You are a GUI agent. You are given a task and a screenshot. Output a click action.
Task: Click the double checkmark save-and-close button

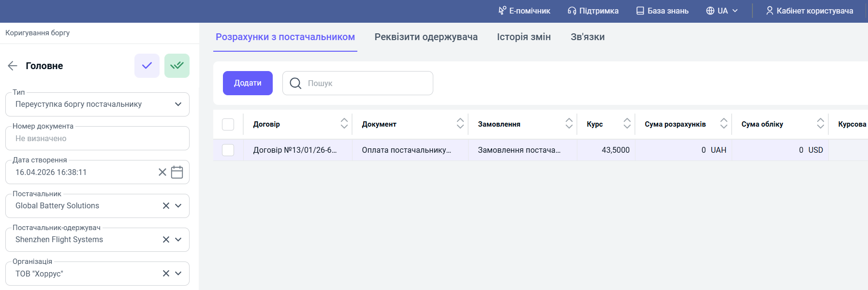177,66
